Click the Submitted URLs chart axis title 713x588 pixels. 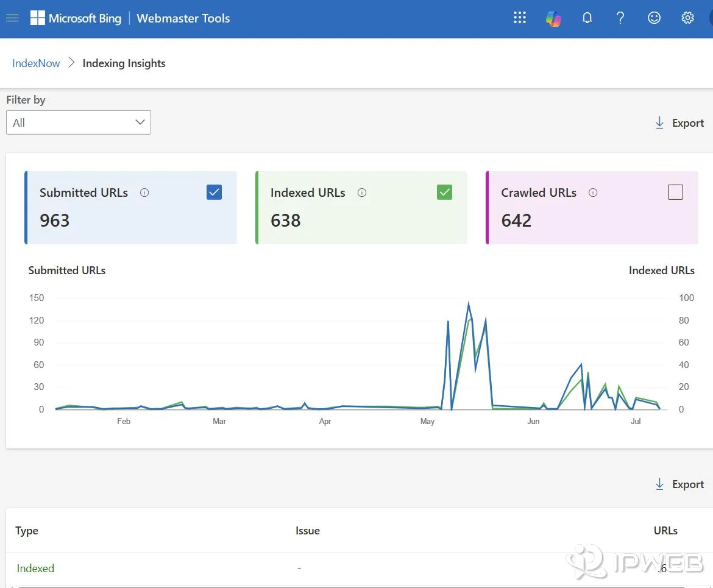(67, 271)
